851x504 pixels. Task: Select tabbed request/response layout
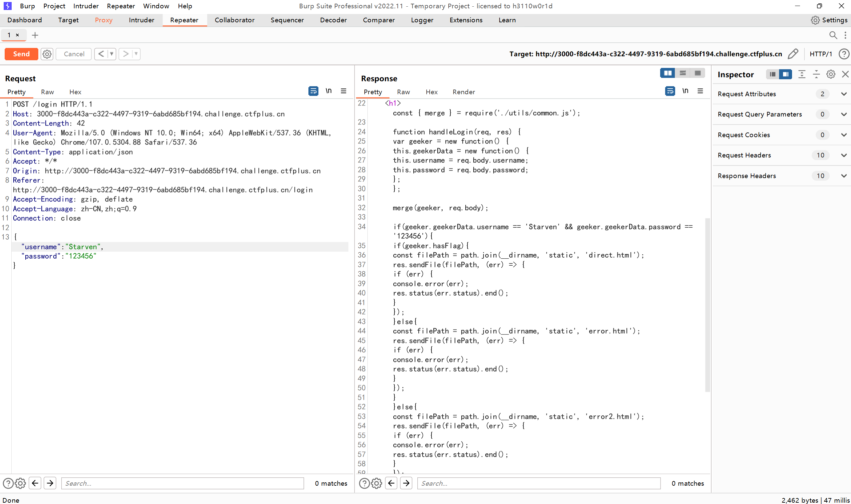697,73
